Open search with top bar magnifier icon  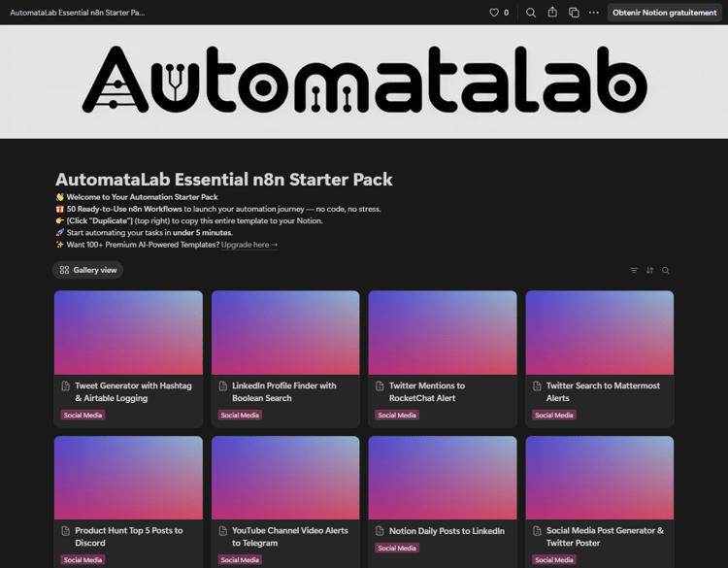tap(531, 13)
